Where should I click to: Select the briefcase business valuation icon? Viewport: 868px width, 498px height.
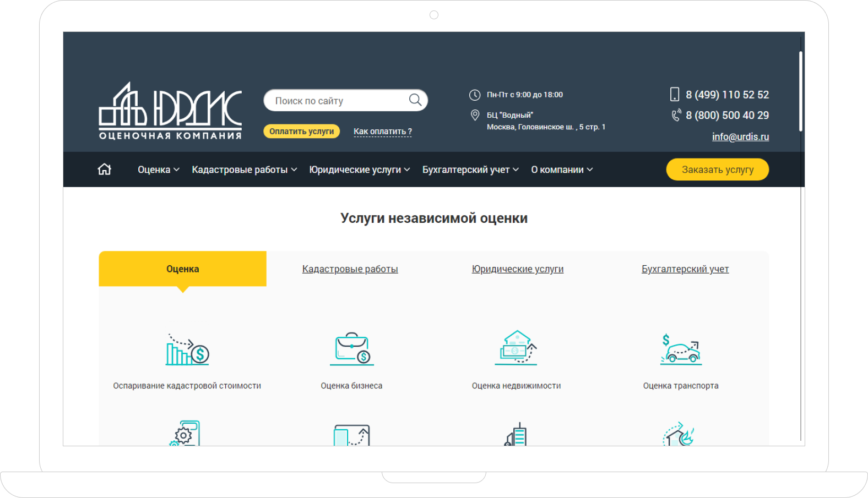(x=351, y=349)
